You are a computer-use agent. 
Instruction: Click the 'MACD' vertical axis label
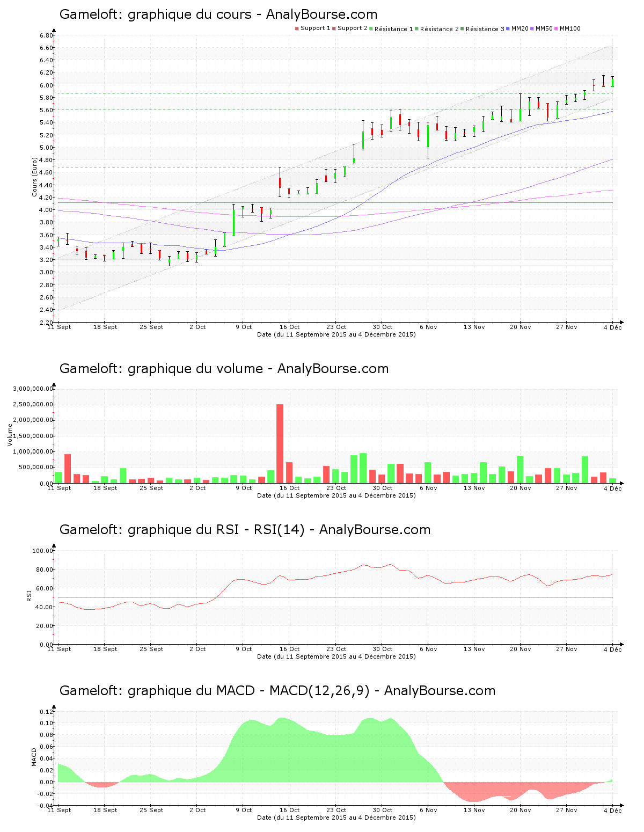click(x=34, y=757)
